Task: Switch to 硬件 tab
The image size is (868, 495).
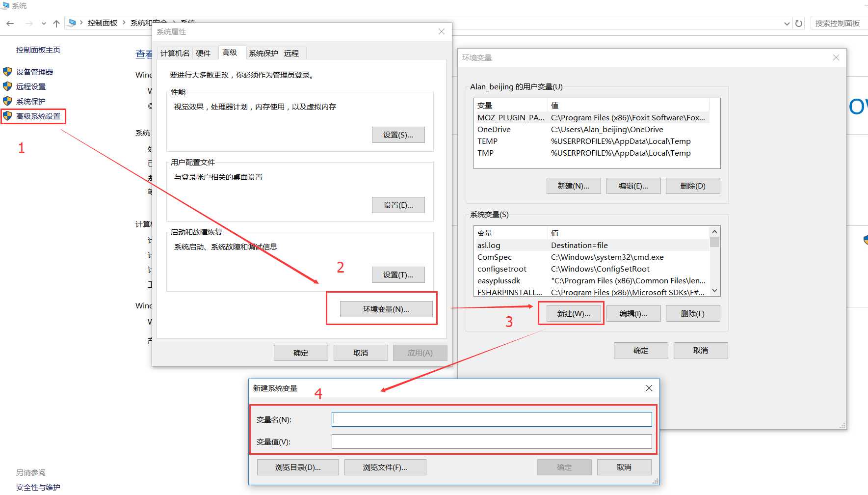Action: pyautogui.click(x=203, y=53)
